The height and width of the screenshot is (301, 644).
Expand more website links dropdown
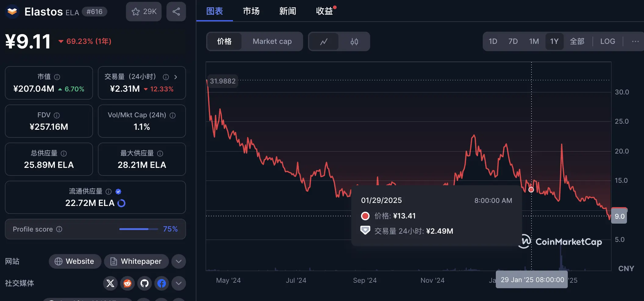(179, 261)
